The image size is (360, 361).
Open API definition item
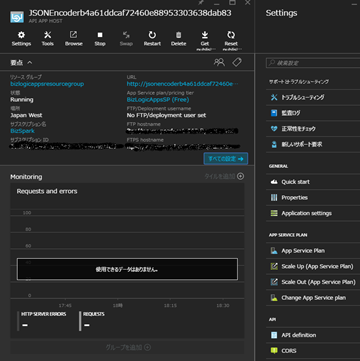[313, 335]
